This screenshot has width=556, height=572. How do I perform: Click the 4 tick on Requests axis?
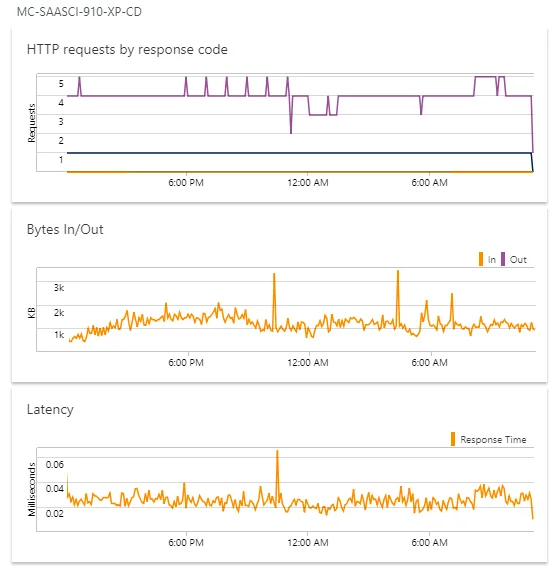pyautogui.click(x=61, y=103)
